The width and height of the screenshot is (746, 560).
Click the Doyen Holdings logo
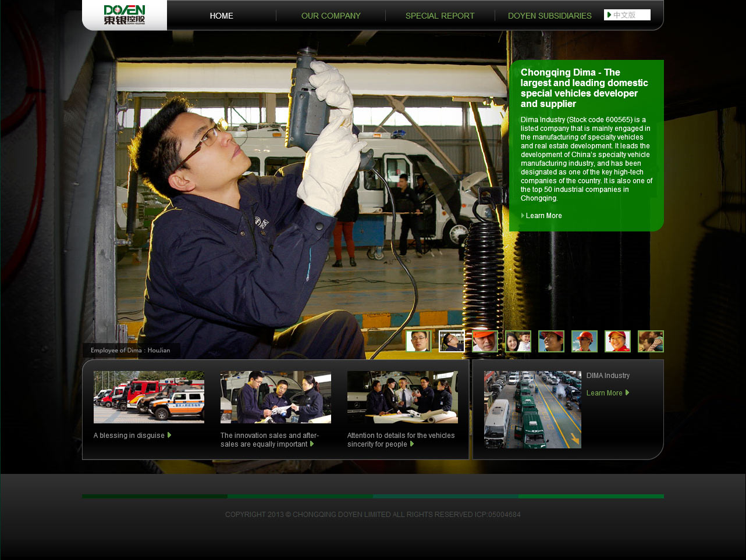tap(125, 15)
